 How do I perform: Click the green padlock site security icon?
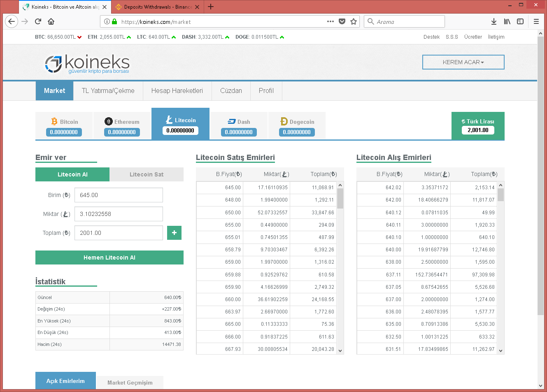(x=114, y=21)
